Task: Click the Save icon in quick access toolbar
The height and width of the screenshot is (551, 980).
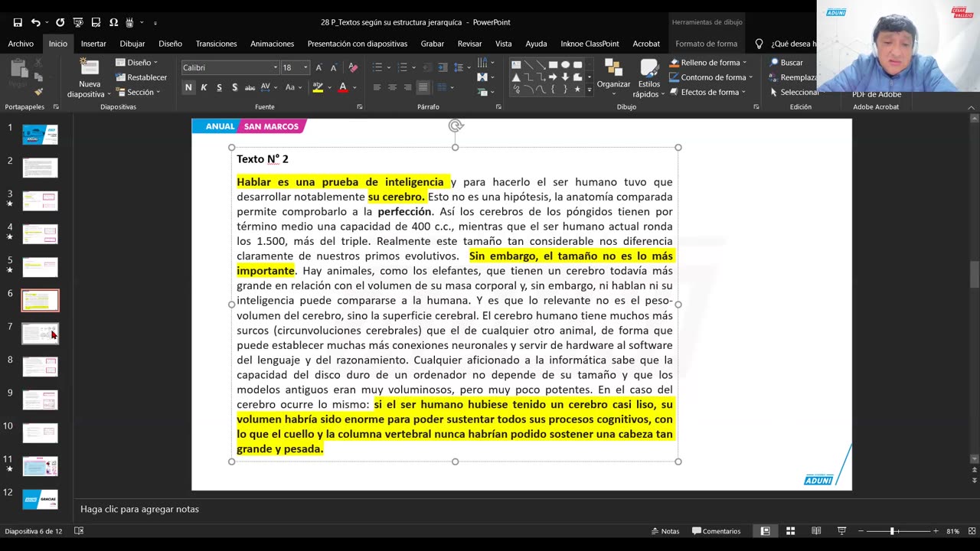Action: point(18,22)
